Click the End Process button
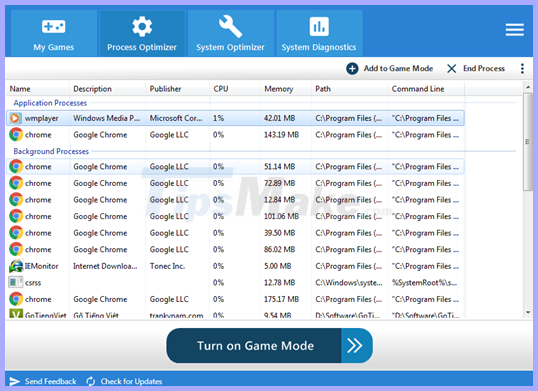Screen dimensions: 538x391 [x=476, y=69]
